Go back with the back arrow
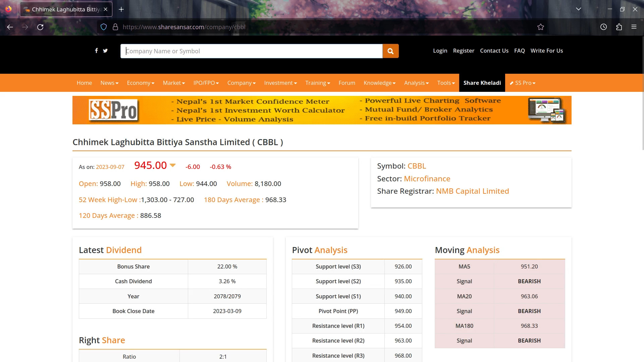Screen dimensions: 644x362 click(10, 27)
